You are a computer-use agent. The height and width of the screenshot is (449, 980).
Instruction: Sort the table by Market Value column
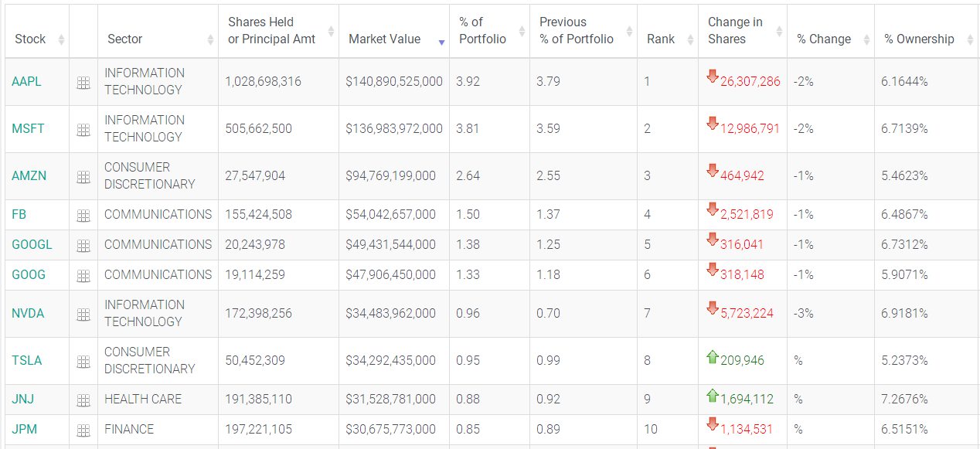[385, 39]
